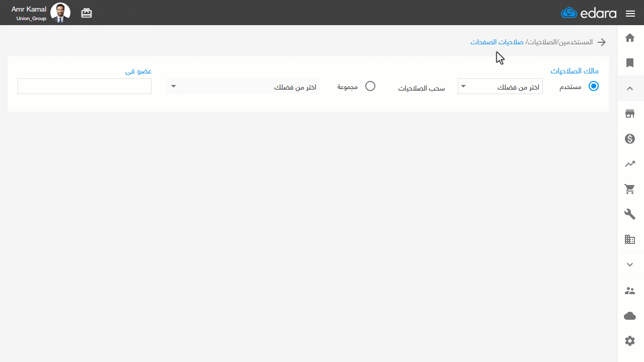Select the مستخدم radio button
This screenshot has width=644, height=362.
point(594,86)
